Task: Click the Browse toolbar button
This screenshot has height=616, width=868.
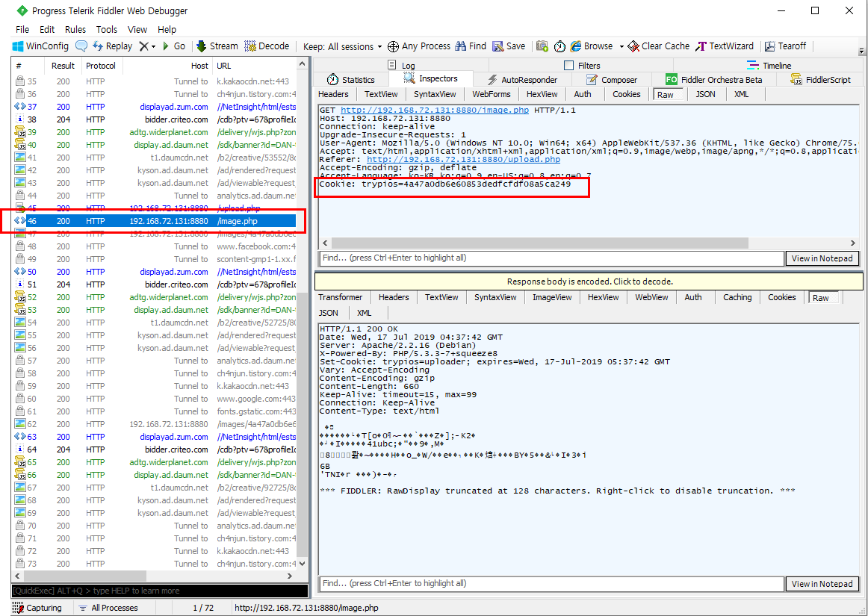Action: coord(592,46)
